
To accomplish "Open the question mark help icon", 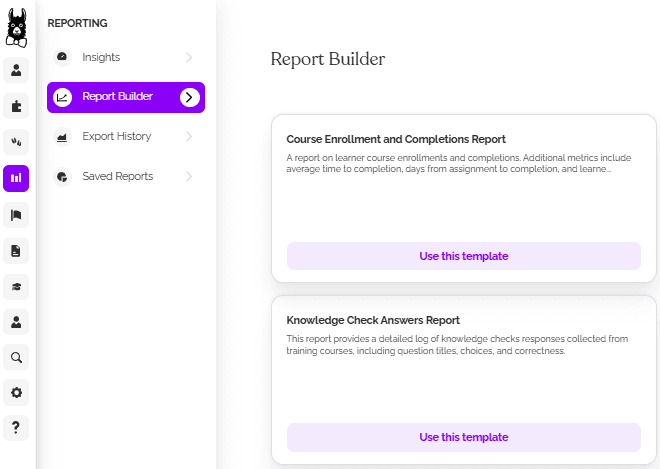I will tap(16, 428).
